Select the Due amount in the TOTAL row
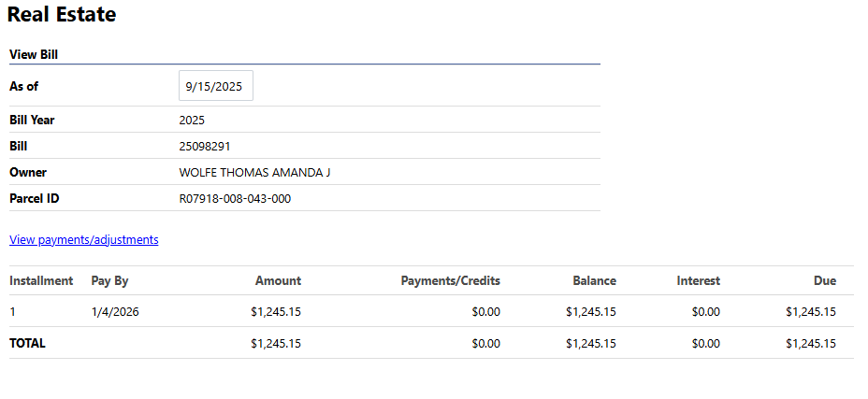 tap(811, 343)
